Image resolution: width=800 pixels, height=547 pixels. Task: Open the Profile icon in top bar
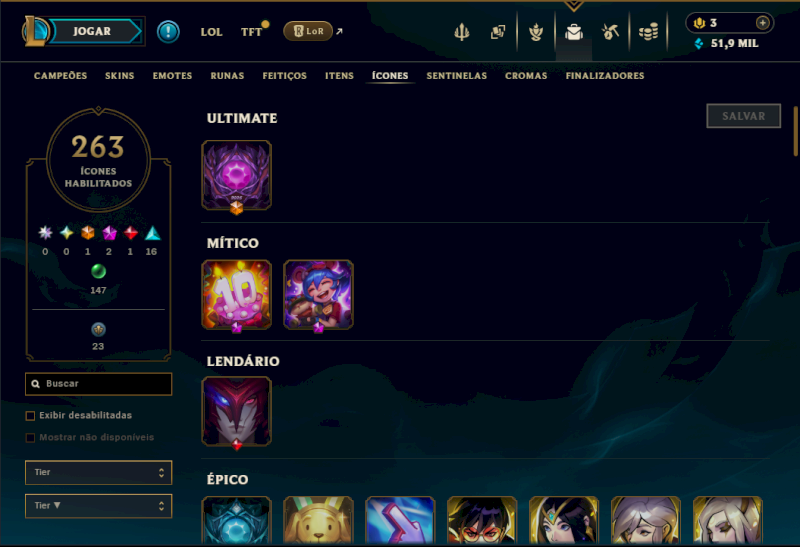(x=536, y=32)
